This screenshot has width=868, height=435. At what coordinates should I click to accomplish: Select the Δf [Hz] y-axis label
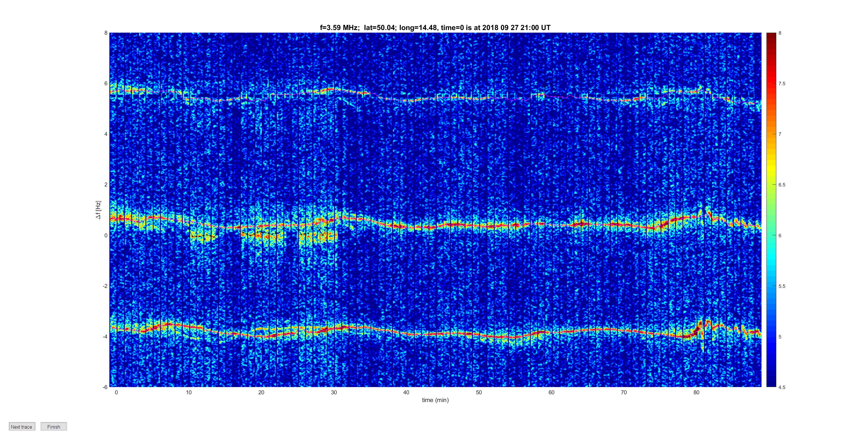(x=98, y=210)
